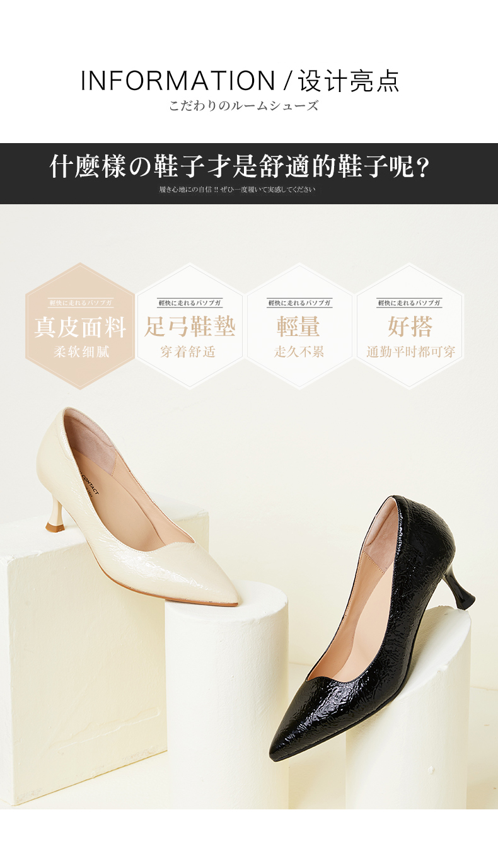498x868 pixels.
Task: Click the こだわりのルームシューズ subtitle
Action: 243,106
